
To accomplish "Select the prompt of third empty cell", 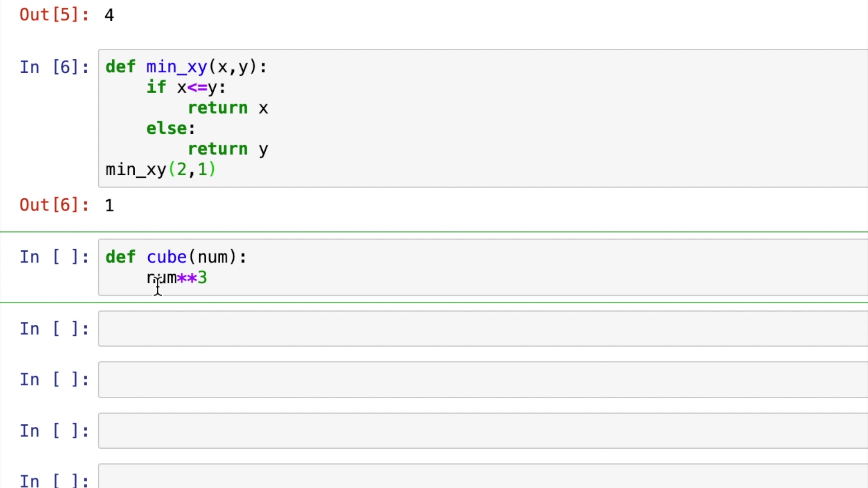I will coord(54,431).
